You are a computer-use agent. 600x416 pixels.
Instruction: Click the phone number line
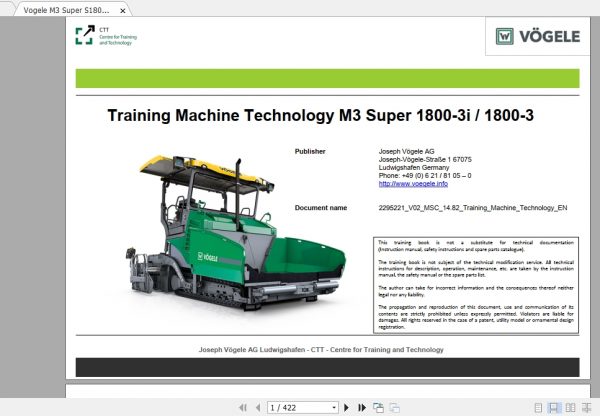(x=425, y=176)
